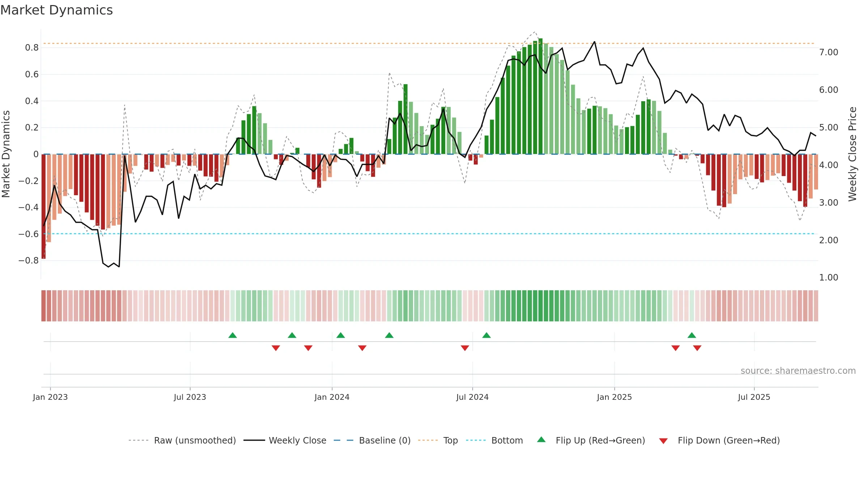The width and height of the screenshot is (868, 488).
Task: Click the Weekly Close line peak near December 2024
Action: click(594, 42)
